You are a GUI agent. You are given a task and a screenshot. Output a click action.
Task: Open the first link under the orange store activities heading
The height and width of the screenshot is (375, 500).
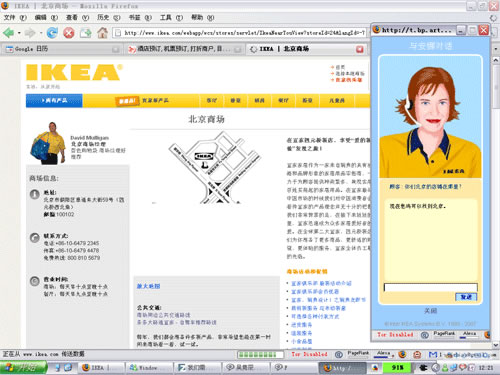(x=321, y=283)
